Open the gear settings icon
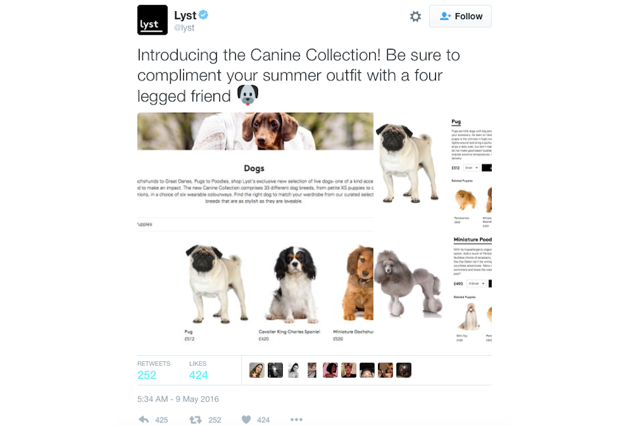Viewport: 640px width, 426px height. pyautogui.click(x=415, y=16)
